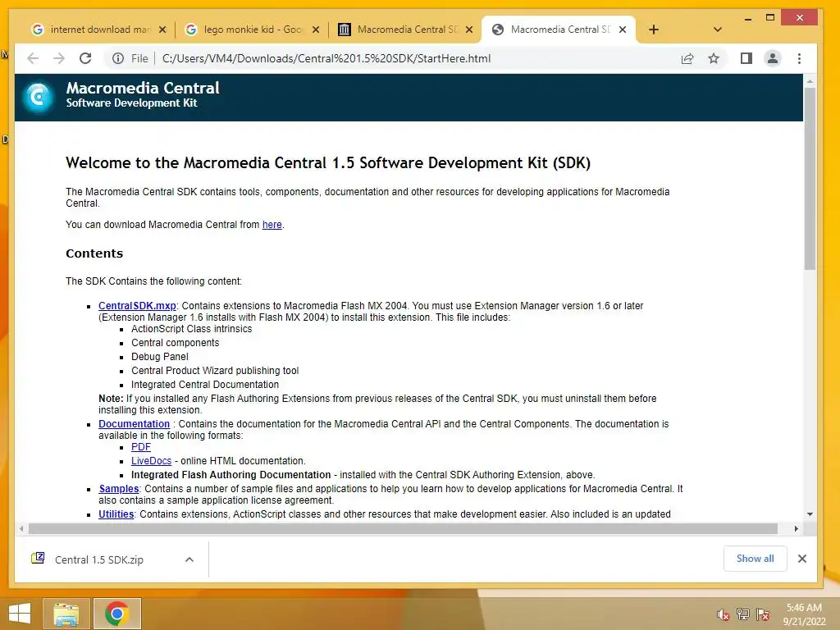Image resolution: width=840 pixels, height=630 pixels.
Task: Open the Samples link
Action: tap(118, 489)
